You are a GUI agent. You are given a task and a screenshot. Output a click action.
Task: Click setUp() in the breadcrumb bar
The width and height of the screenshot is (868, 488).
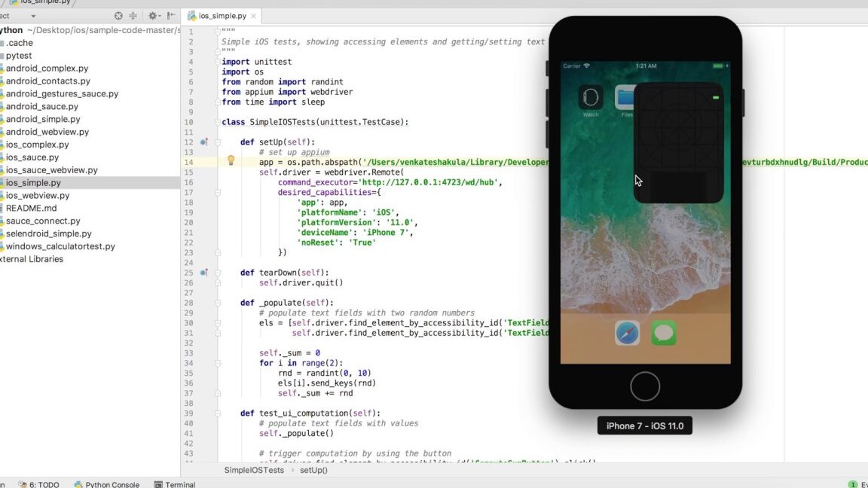(x=314, y=470)
